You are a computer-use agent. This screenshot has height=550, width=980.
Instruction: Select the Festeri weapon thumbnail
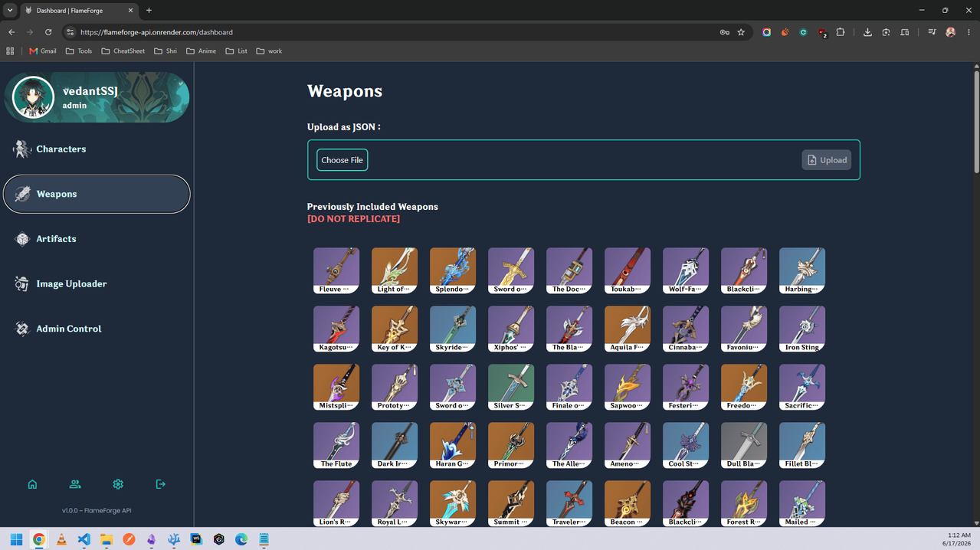click(686, 387)
